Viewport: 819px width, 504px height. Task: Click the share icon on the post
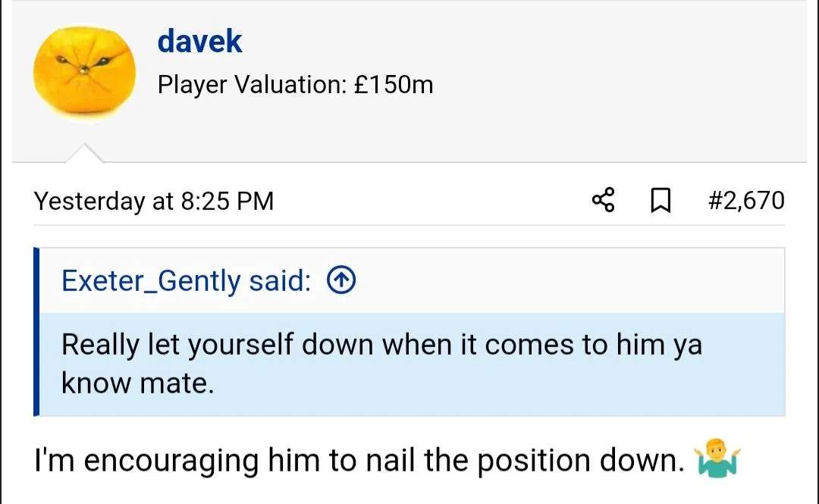604,201
